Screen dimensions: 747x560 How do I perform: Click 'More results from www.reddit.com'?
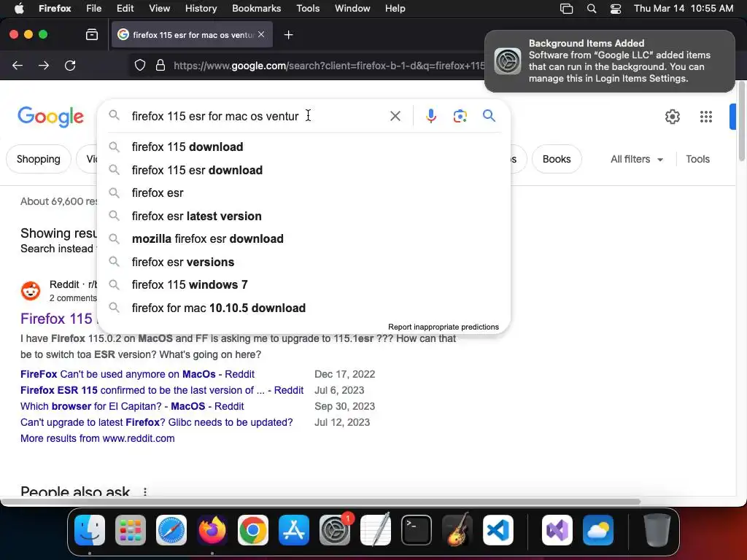point(97,438)
